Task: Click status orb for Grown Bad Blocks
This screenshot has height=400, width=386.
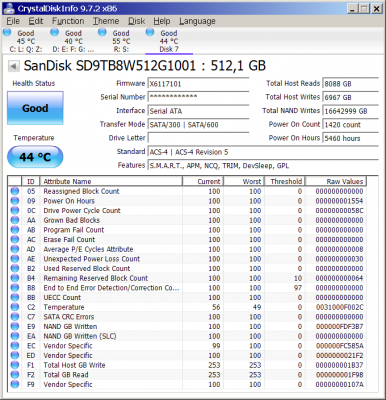Action: tap(15, 220)
